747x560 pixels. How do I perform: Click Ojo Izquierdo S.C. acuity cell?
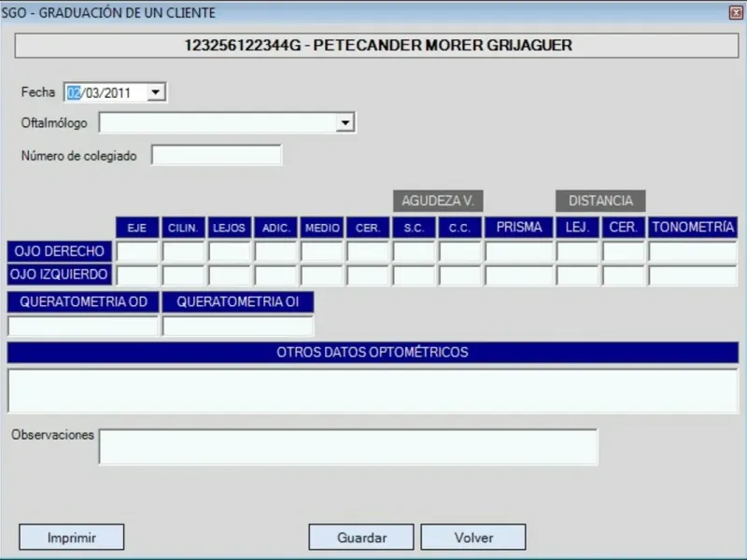click(x=414, y=275)
